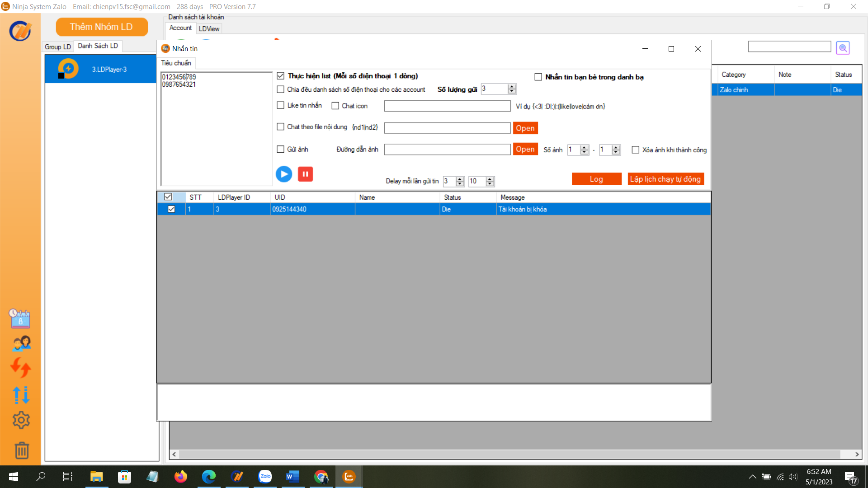Image resolution: width=868 pixels, height=488 pixels.
Task: Click the pause button to stop process
Action: (x=305, y=174)
